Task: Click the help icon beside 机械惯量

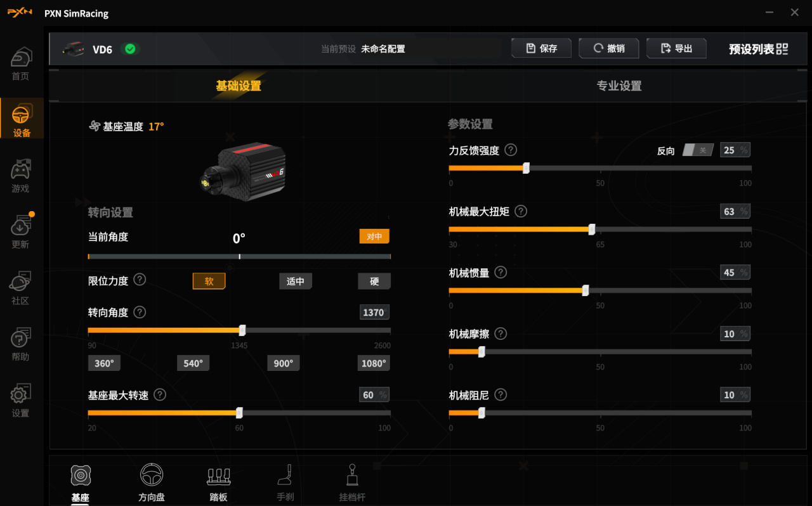Action: (501, 272)
